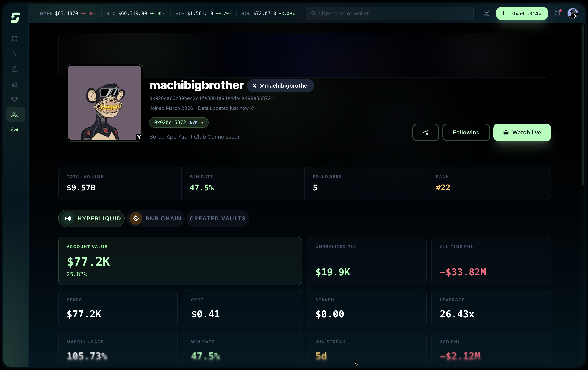Click the Margin Usage 105.73% value
This screenshot has height=370, width=588.
pos(87,356)
